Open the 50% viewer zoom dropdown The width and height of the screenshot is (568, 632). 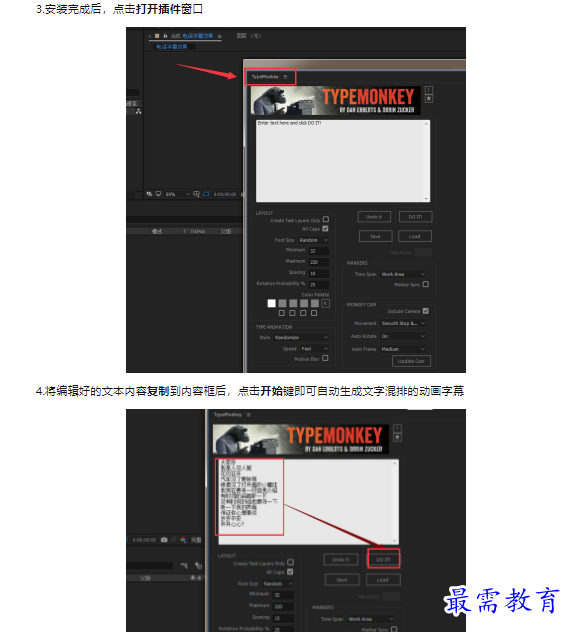pos(177,194)
